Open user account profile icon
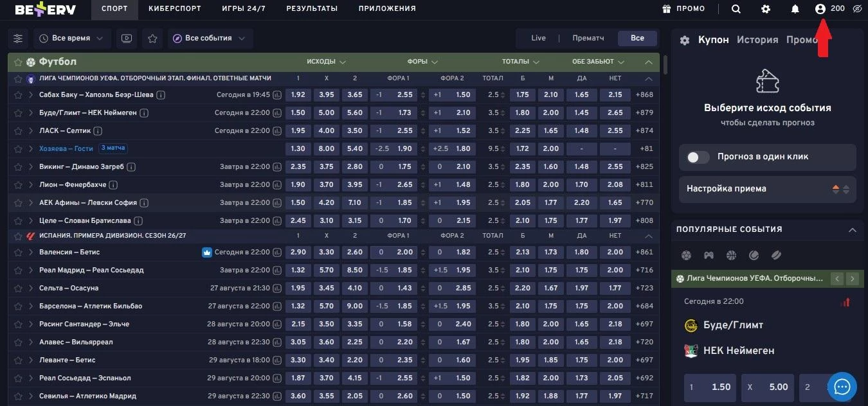 click(820, 9)
